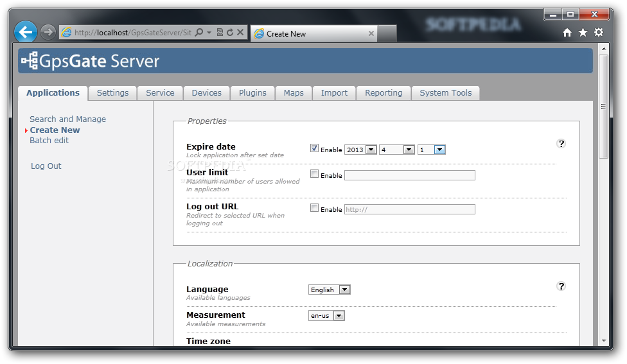Click the Measurement label

tap(216, 315)
